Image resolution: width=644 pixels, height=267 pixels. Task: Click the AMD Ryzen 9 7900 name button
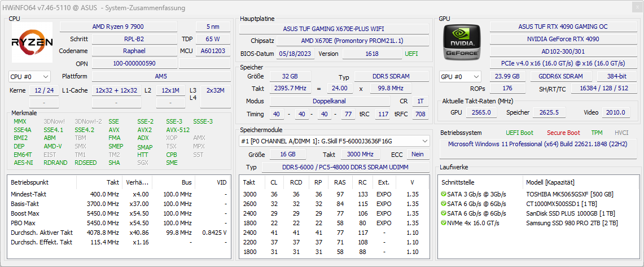point(119,27)
